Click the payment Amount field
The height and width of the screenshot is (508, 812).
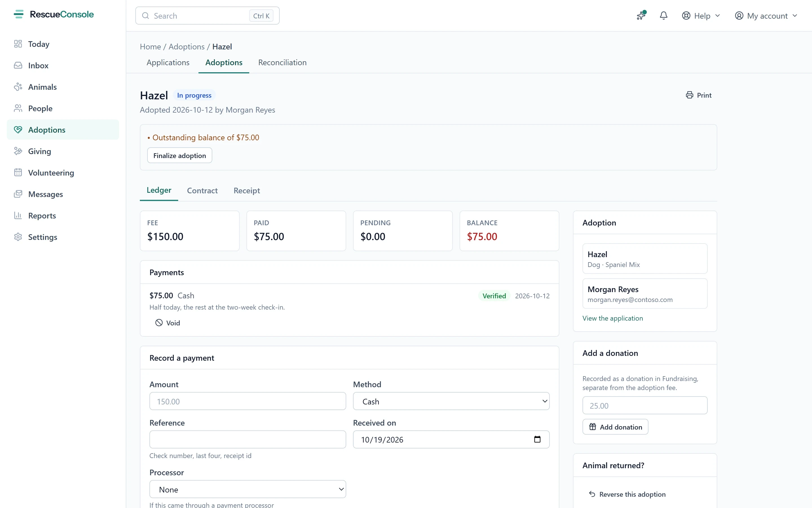248,401
